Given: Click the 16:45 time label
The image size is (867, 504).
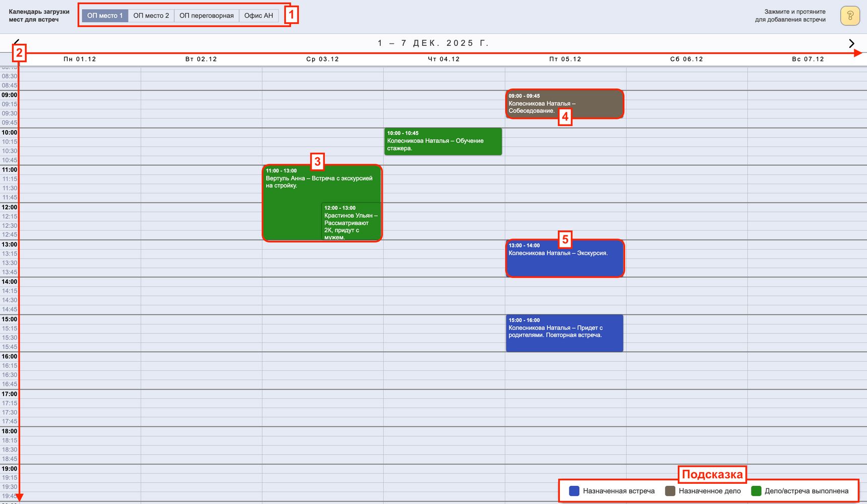Looking at the screenshot, I should [x=10, y=384].
